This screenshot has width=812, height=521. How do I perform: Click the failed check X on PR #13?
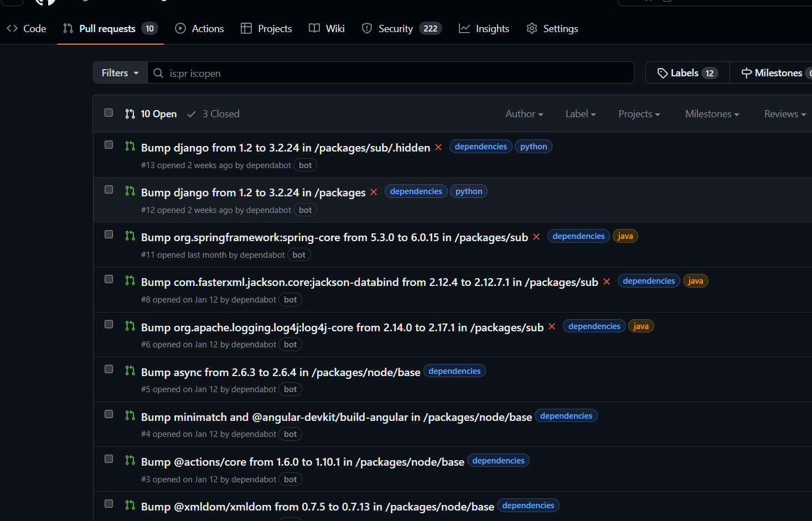point(438,147)
